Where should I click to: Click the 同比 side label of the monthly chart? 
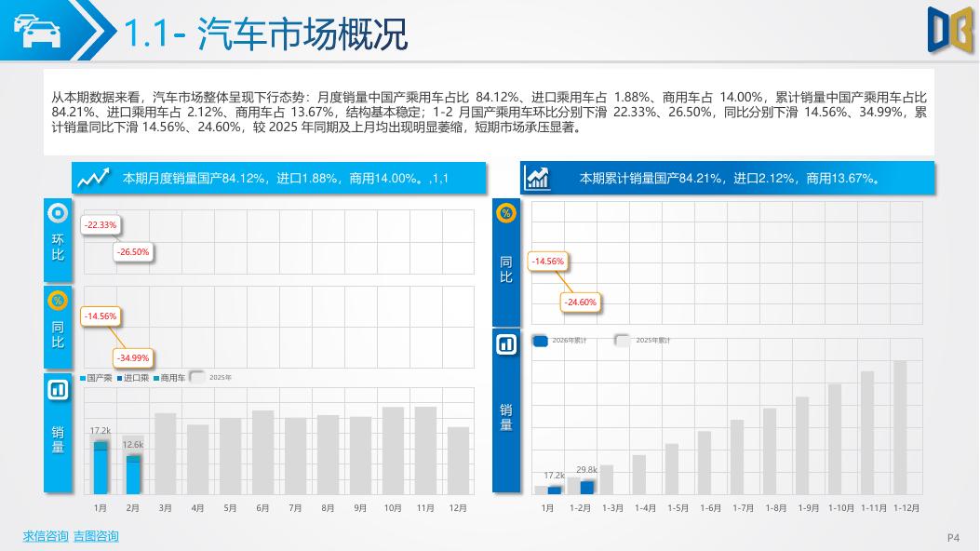(58, 334)
